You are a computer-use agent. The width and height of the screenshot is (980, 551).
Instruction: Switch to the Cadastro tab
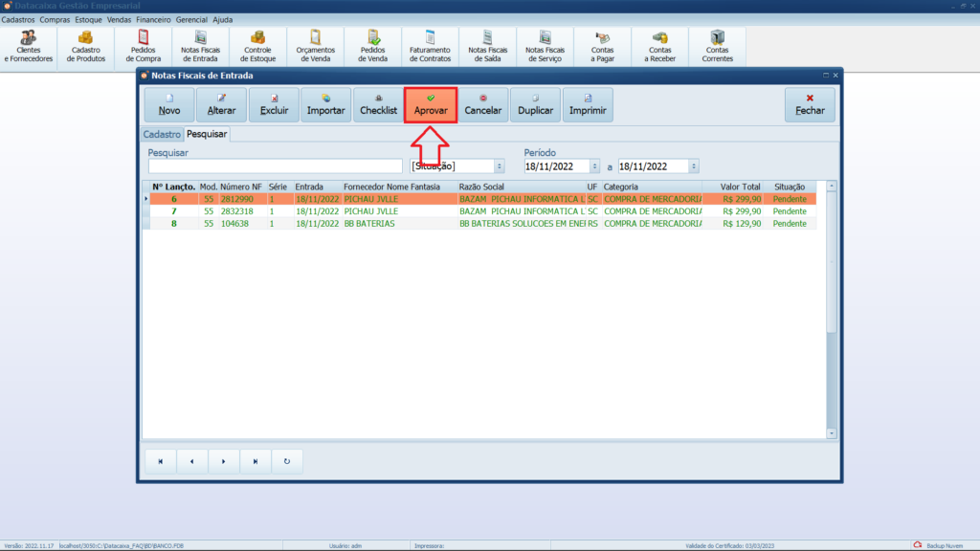(162, 135)
